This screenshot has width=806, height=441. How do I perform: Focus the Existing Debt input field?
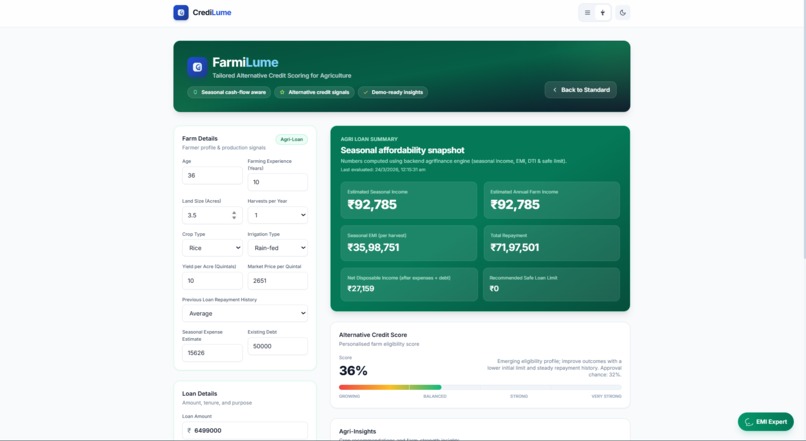click(278, 346)
